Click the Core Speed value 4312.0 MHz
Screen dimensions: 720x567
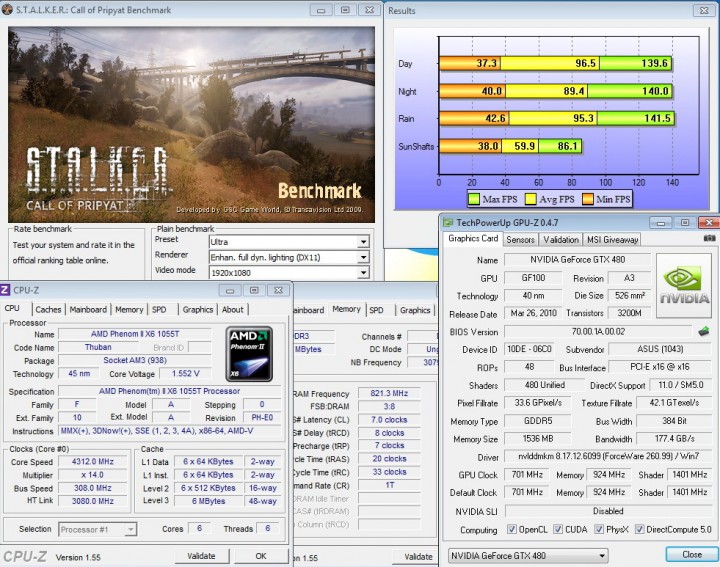(92, 461)
